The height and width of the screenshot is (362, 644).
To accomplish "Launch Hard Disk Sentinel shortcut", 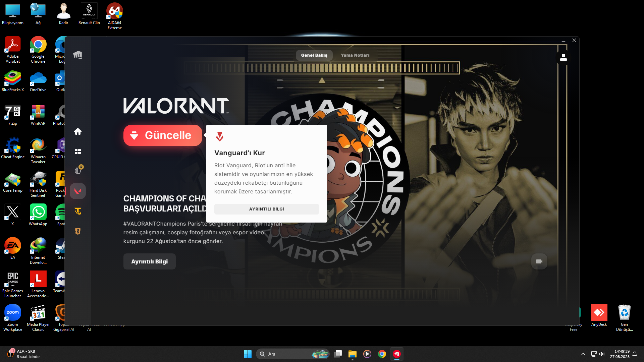I will (x=38, y=184).
